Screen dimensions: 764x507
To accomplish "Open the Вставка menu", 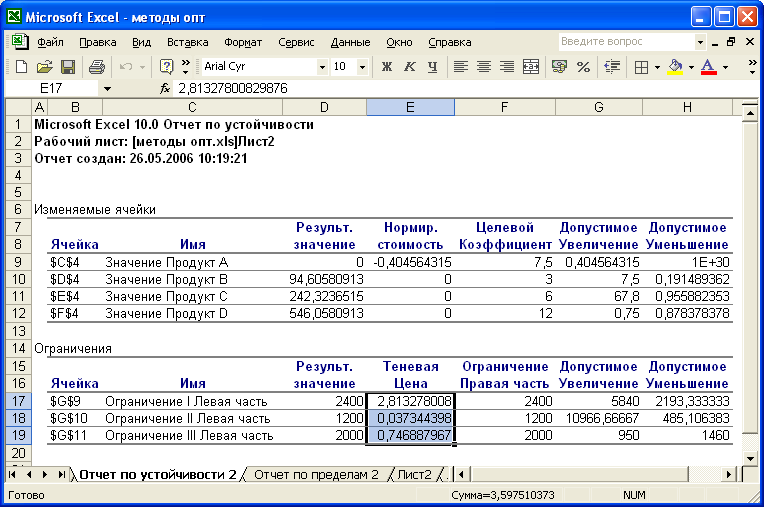I will coord(188,42).
